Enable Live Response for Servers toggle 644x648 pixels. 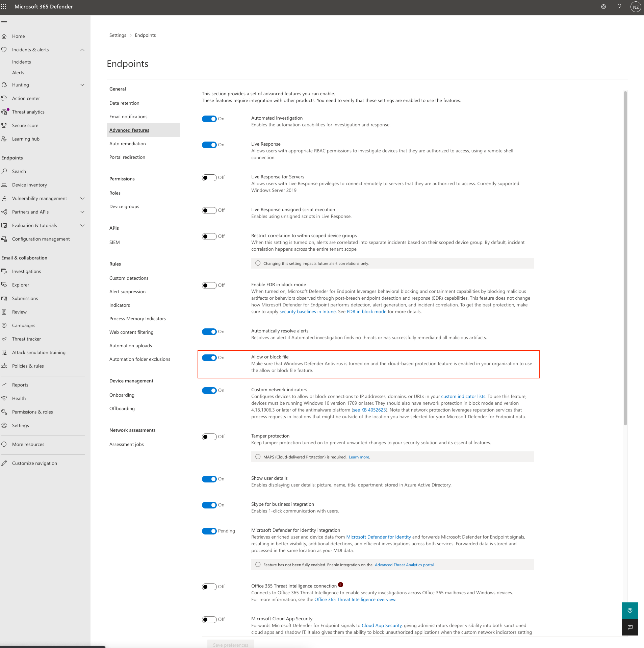coord(209,178)
